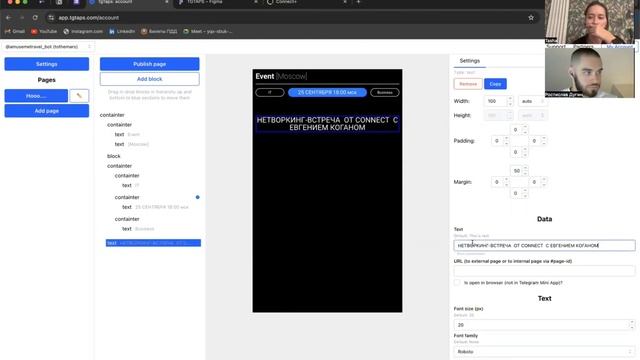Click top Padding value field
640x360 pixels.
pos(516,130)
